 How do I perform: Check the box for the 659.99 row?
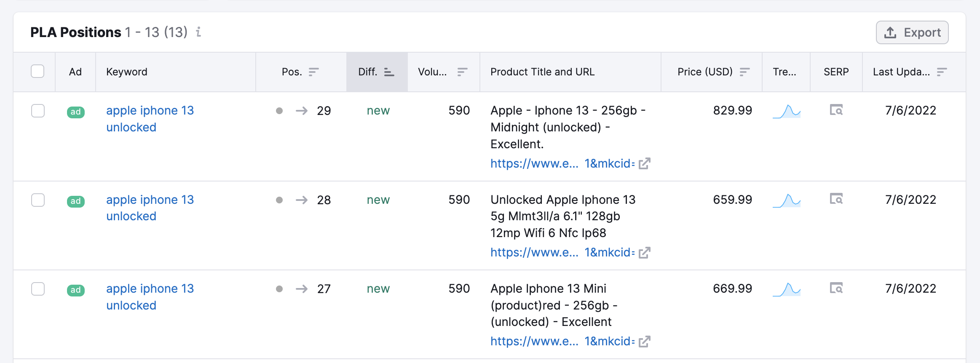tap(38, 200)
